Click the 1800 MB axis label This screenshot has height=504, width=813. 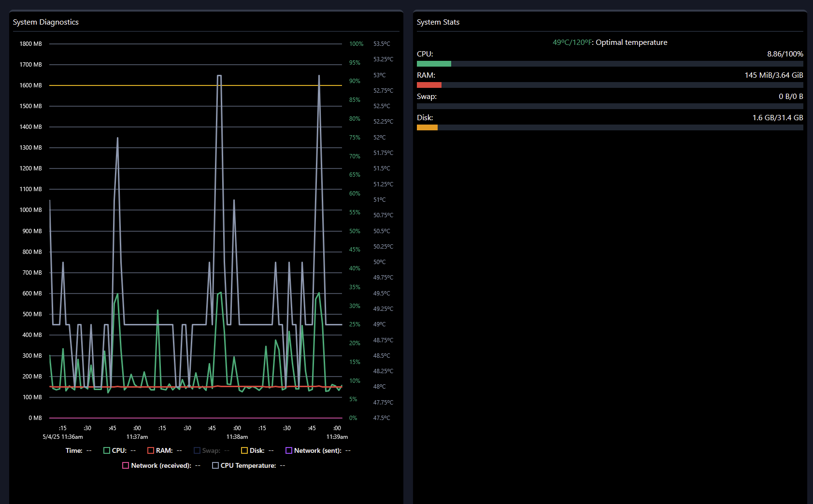point(31,44)
